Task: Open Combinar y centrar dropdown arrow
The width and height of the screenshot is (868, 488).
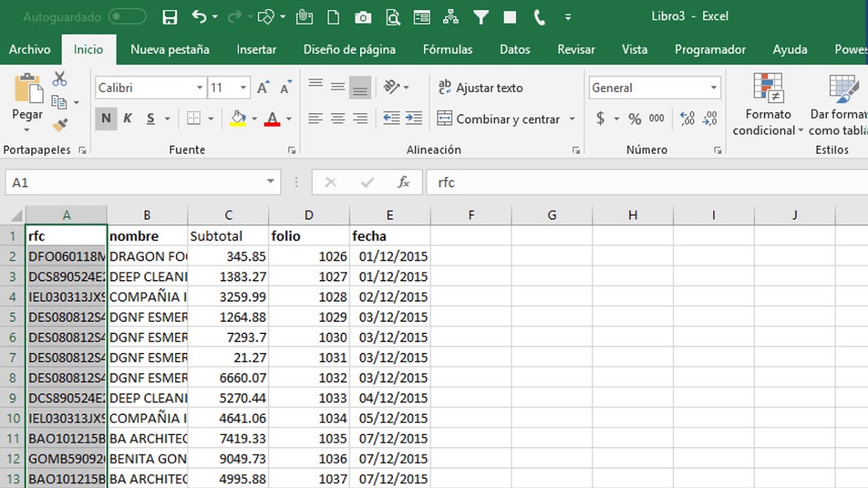Action: click(x=572, y=119)
